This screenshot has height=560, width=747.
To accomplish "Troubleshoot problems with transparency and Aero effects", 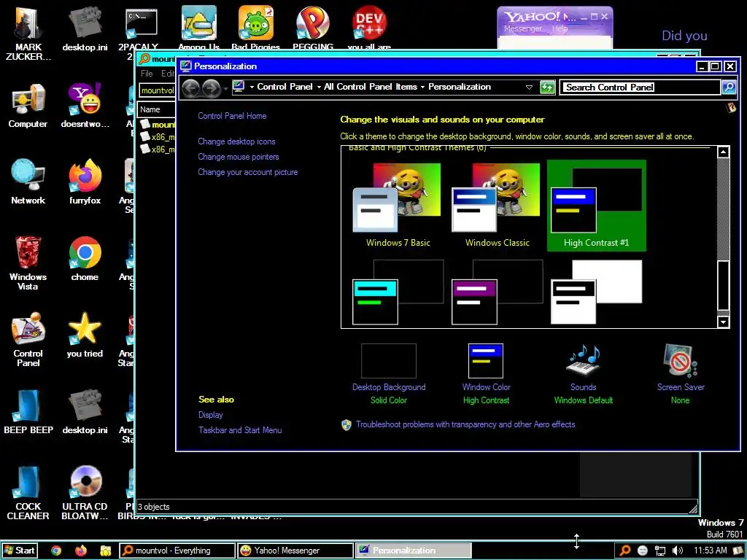I will pyautogui.click(x=465, y=424).
